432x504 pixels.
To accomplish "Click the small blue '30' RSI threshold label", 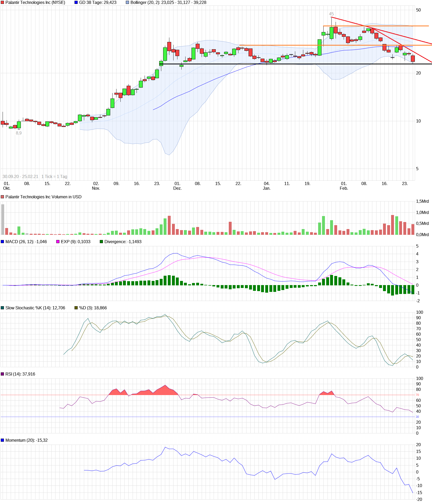I will (x=417, y=417).
